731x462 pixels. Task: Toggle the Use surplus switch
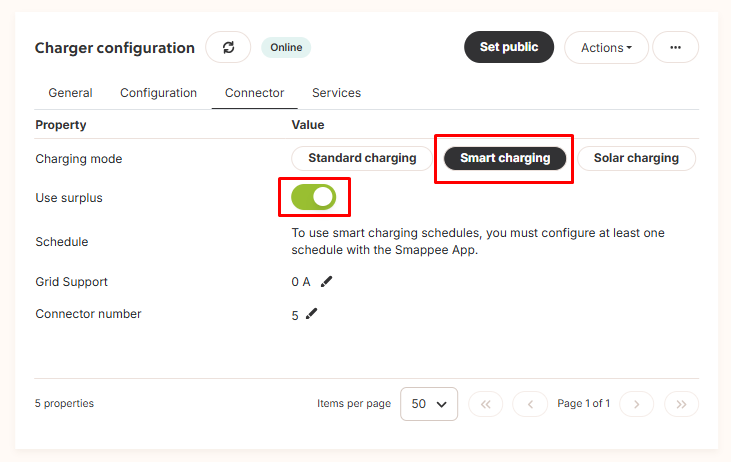click(x=314, y=197)
